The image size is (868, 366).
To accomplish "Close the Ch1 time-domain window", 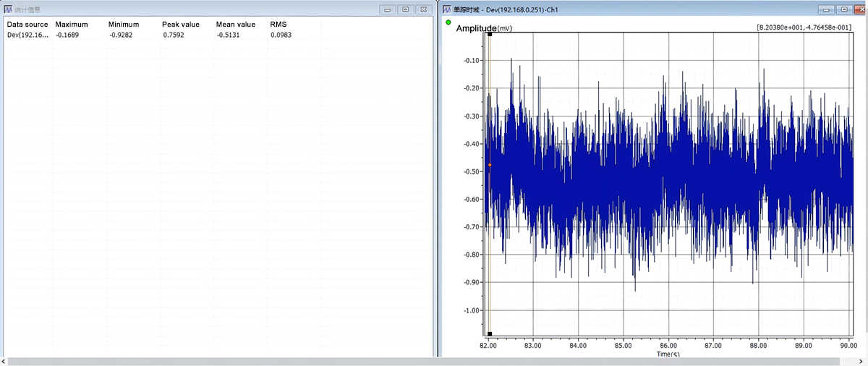I will (x=859, y=9).
